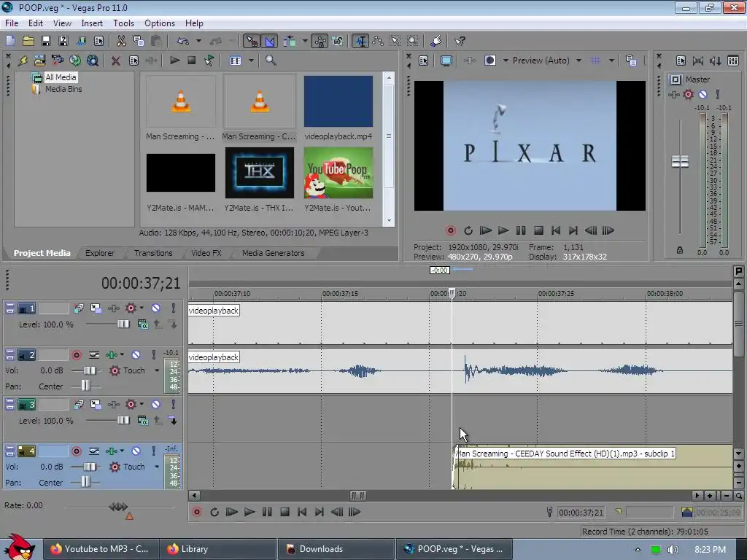Click the Copy icon in the main toolbar

[x=139, y=41]
